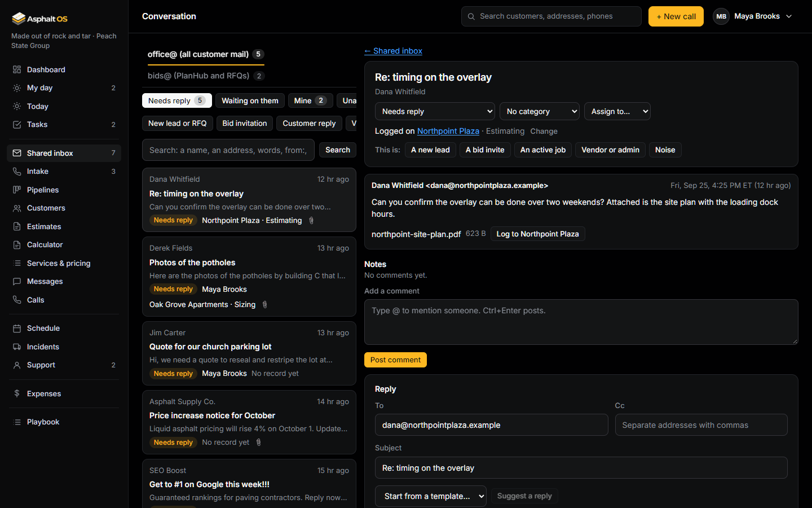Screen dimensions: 812x508
Task: Open the Assign to... dropdown
Action: (617, 111)
